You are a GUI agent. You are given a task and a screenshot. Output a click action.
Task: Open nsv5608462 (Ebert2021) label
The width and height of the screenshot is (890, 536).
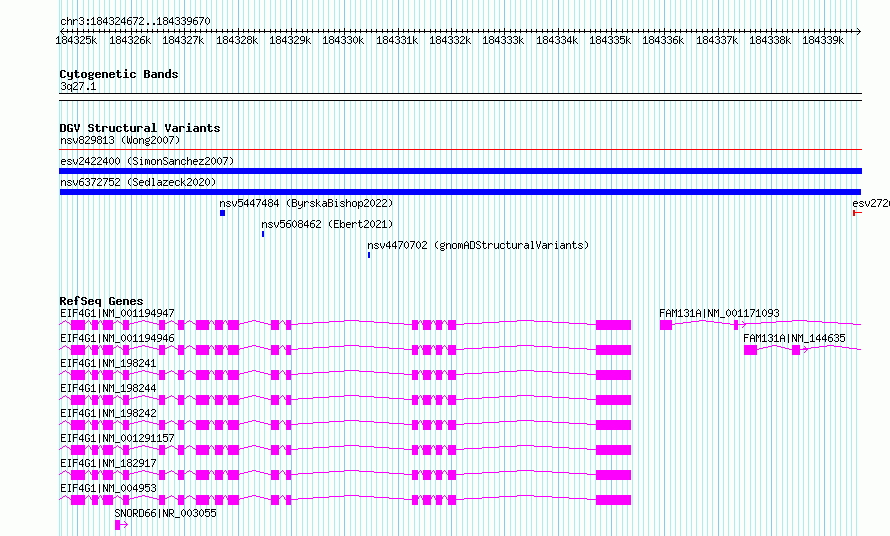(x=327, y=224)
